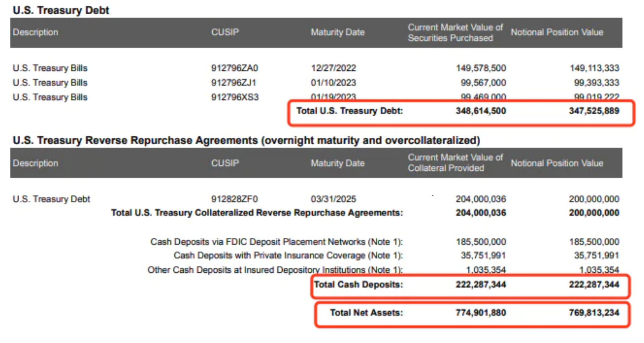Click the Total Cash Deposits label

click(358, 284)
